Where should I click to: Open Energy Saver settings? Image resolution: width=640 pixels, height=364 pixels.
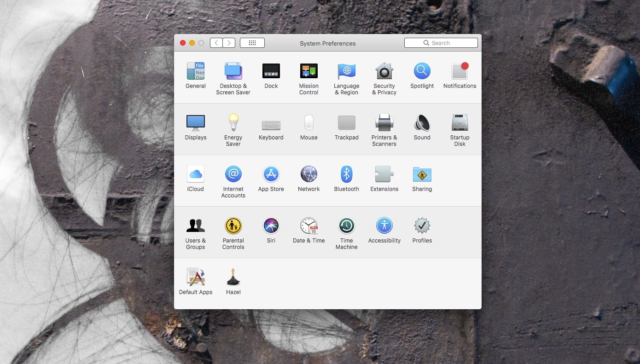coord(233,123)
